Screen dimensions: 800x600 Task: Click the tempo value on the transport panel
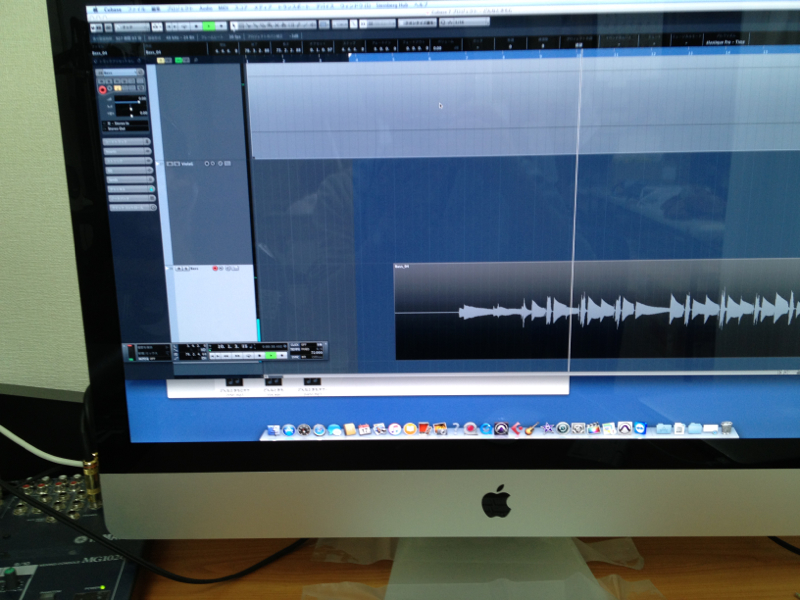click(x=316, y=355)
